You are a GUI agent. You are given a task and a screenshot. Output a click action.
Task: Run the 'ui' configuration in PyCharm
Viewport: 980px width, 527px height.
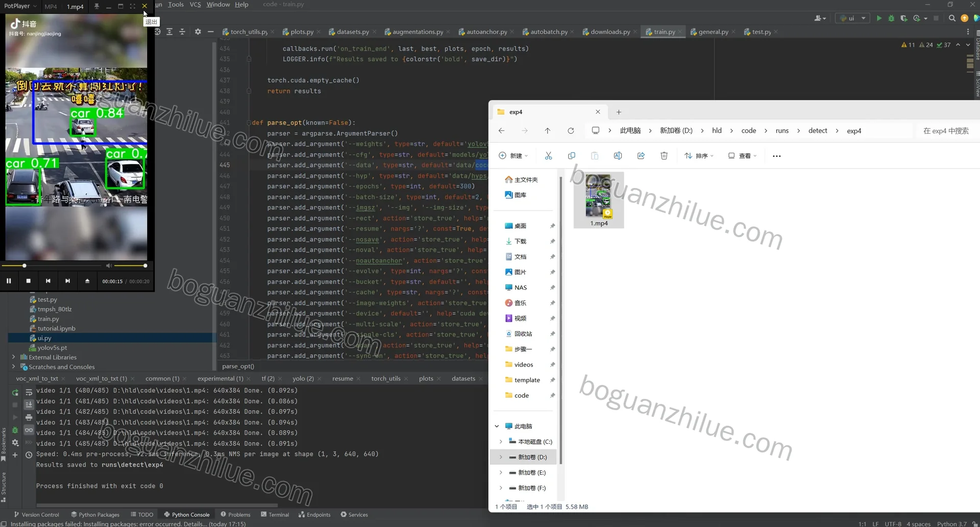[x=879, y=18]
